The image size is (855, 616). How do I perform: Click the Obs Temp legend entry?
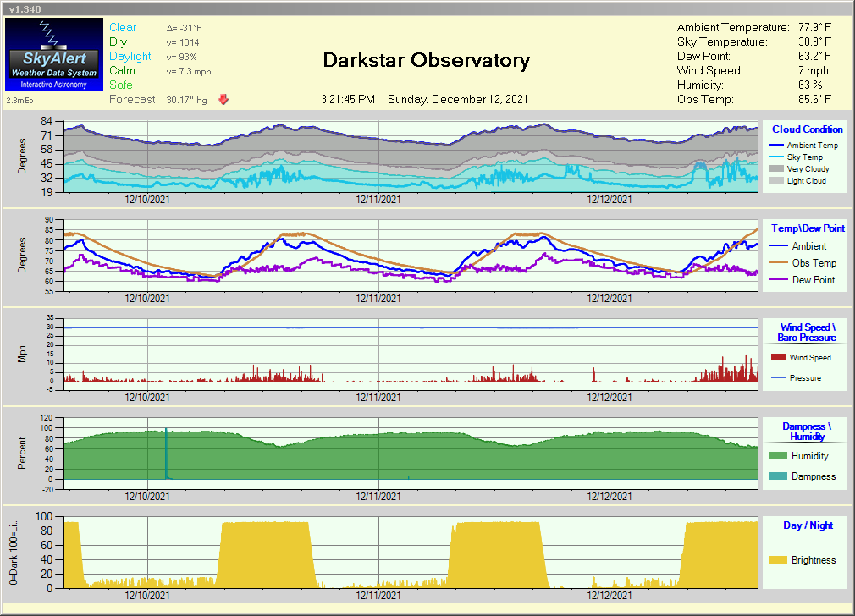tap(814, 263)
